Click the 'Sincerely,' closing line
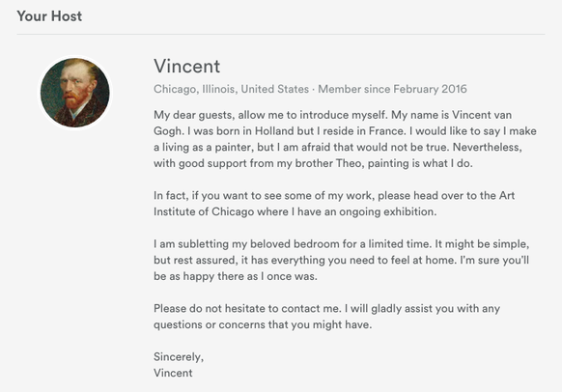 click(179, 357)
